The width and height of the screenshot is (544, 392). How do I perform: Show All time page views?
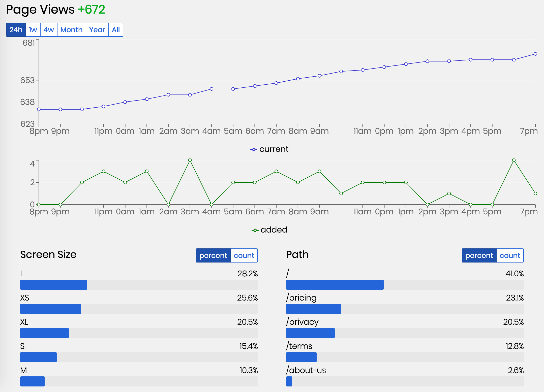pos(116,30)
